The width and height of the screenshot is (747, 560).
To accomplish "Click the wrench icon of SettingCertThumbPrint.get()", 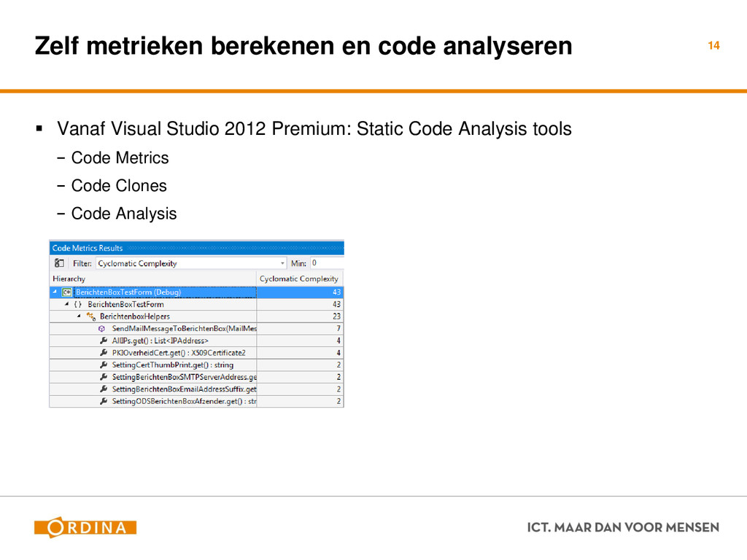I will [x=104, y=365].
